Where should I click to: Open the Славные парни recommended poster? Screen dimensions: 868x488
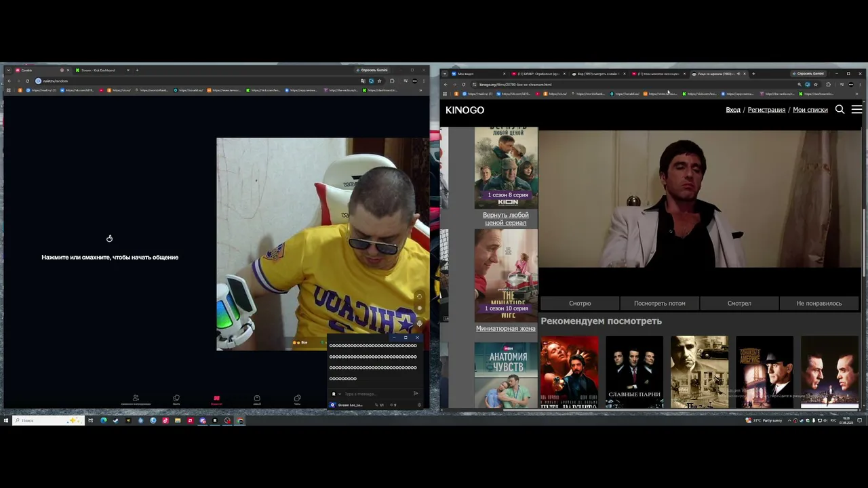tap(634, 372)
